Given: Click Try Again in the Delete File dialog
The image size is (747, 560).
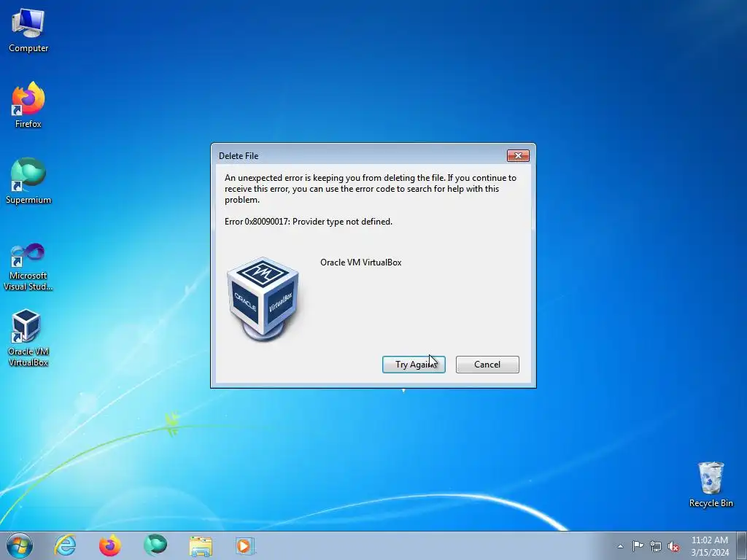Looking at the screenshot, I should [414, 365].
